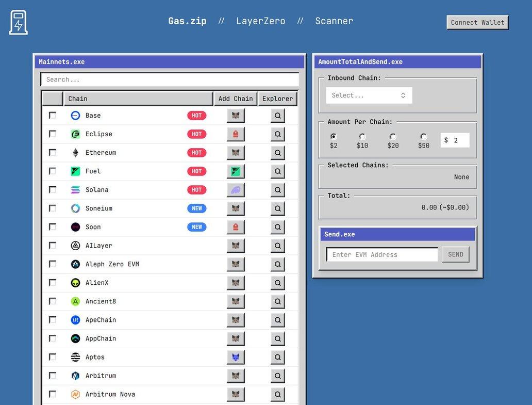Check the Arbitrum chain checkbox
Viewport: 532px width, 405px height.
(x=52, y=376)
